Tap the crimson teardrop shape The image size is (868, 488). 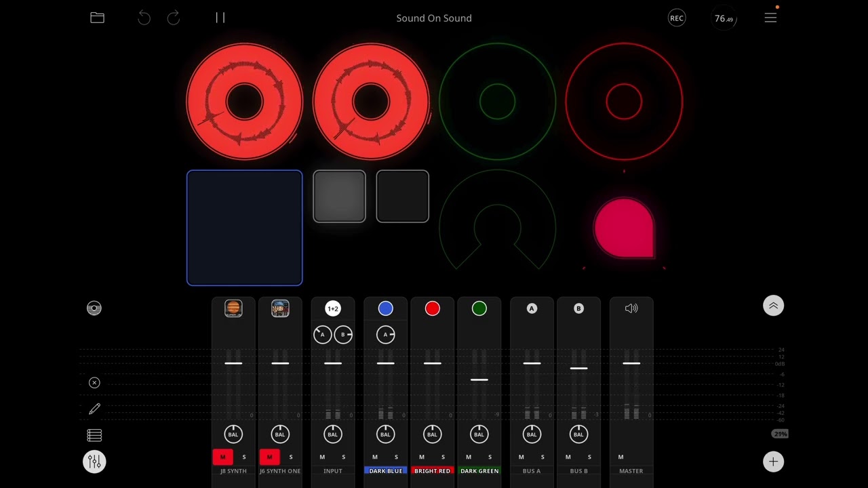pos(624,228)
